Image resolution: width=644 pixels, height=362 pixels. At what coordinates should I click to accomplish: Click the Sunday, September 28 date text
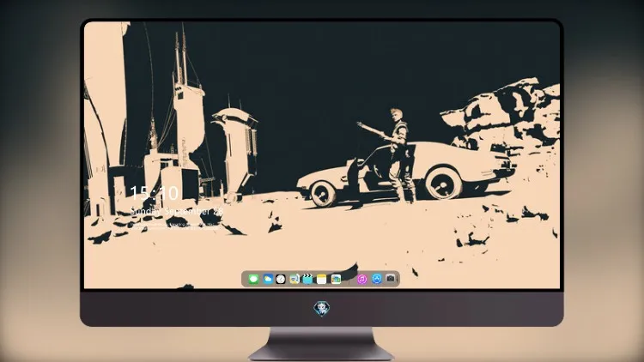(177, 211)
